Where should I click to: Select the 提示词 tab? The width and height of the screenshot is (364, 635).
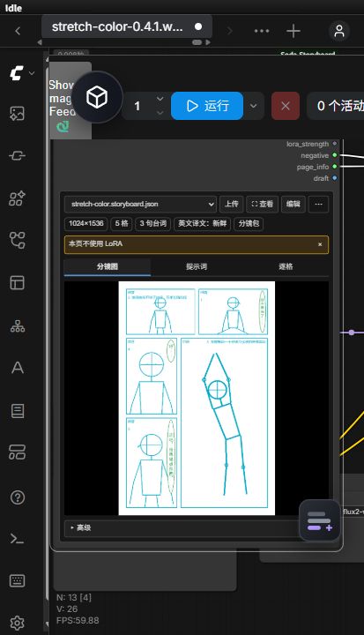pos(197,266)
